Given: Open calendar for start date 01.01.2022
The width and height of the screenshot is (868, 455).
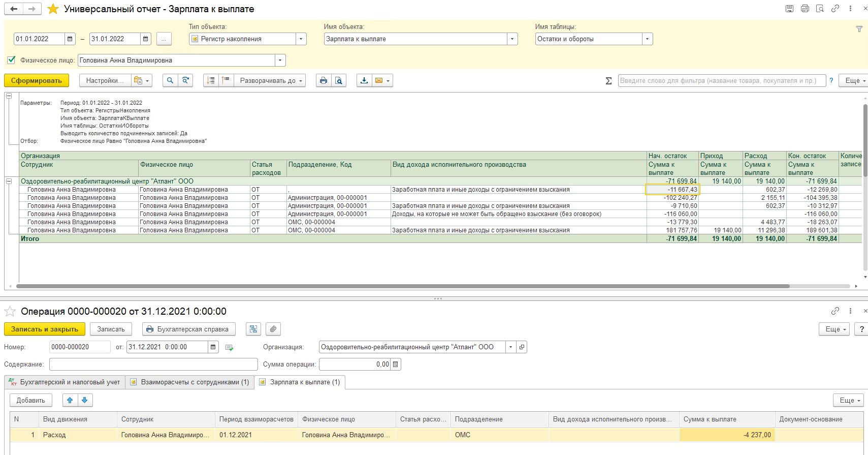Looking at the screenshot, I should [70, 39].
